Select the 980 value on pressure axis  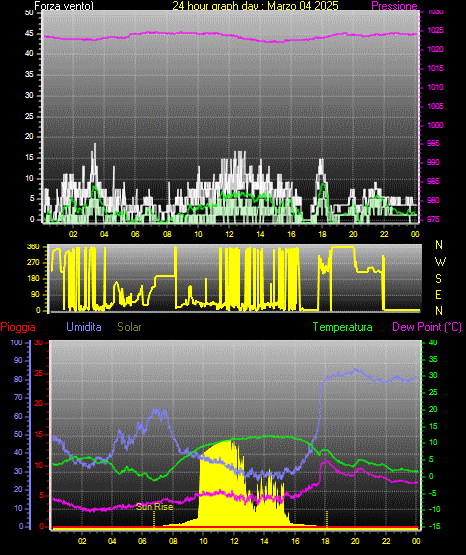tap(433, 200)
